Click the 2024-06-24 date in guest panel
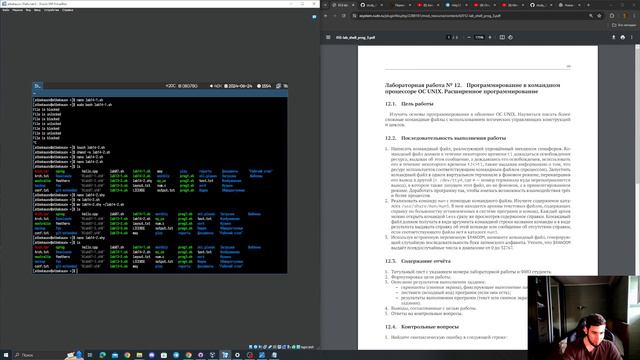 pos(238,86)
